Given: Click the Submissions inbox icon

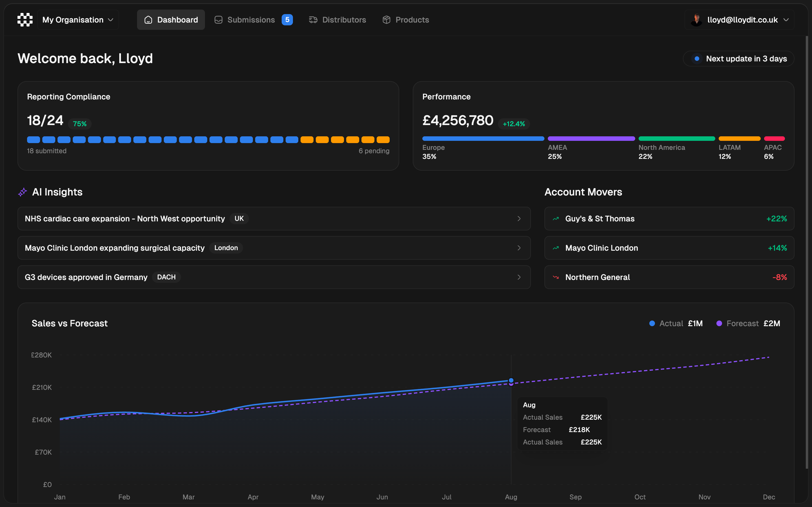Looking at the screenshot, I should pyautogui.click(x=218, y=20).
